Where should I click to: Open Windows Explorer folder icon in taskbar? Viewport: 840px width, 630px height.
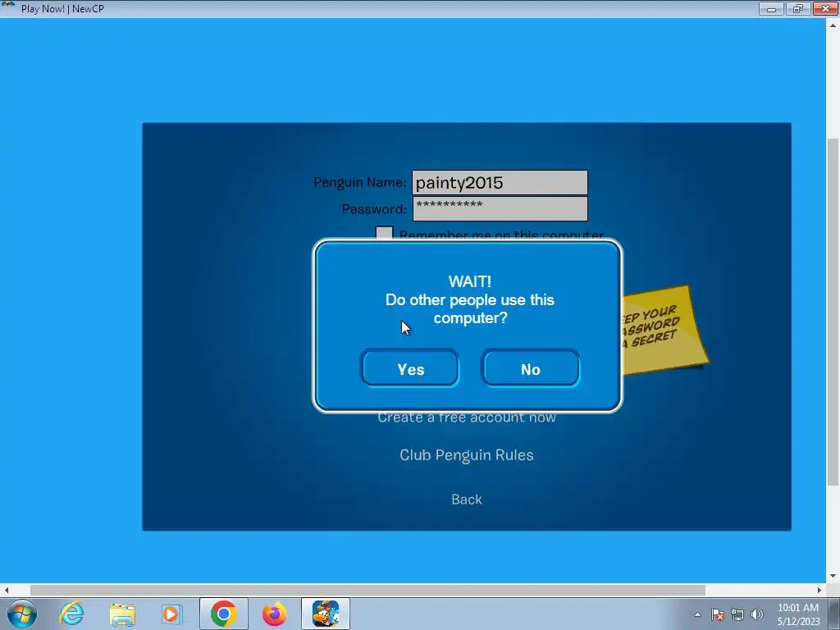click(122, 614)
